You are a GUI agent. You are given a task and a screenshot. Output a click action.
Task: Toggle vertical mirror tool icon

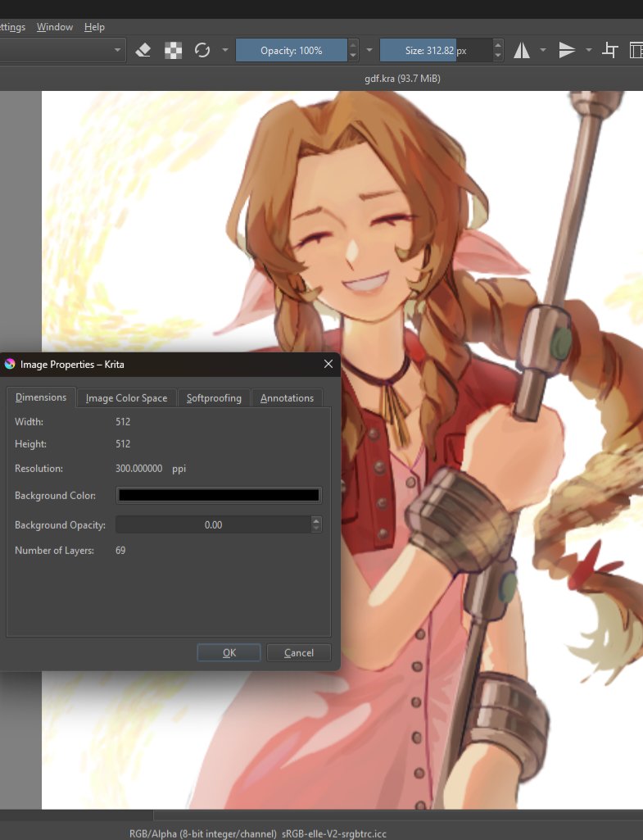pyautogui.click(x=567, y=50)
